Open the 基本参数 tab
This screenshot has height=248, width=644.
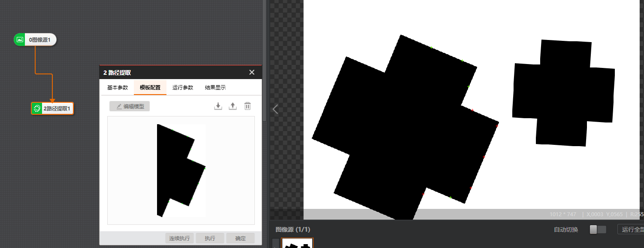tap(118, 88)
